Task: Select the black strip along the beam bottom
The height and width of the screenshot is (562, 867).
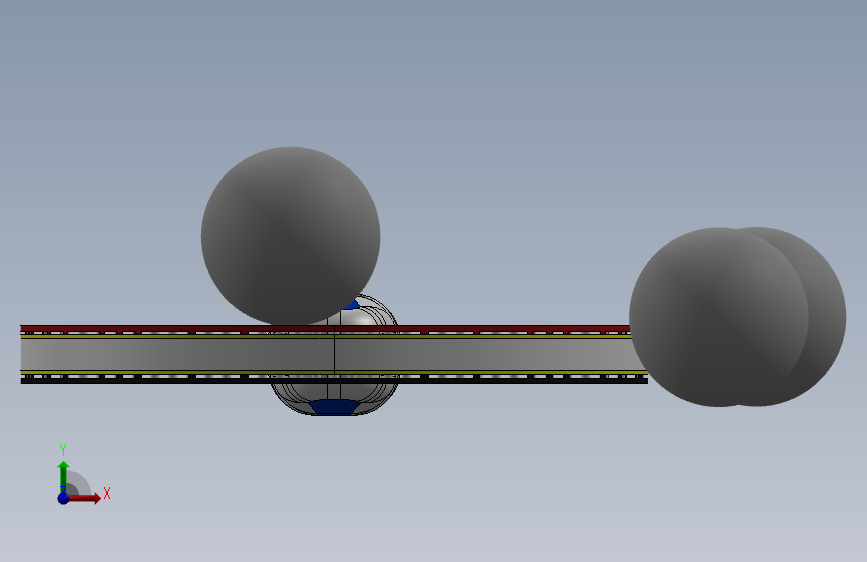Action: [x=334, y=381]
